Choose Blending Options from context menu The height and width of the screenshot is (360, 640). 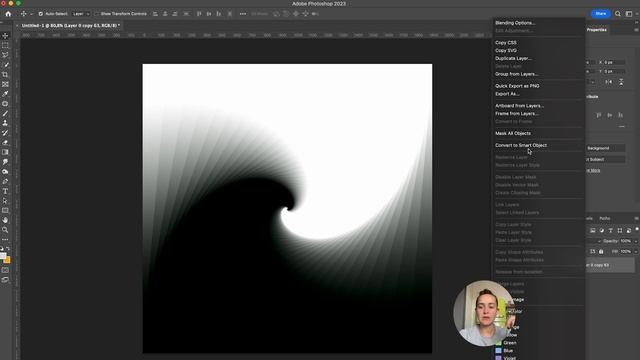[515, 23]
